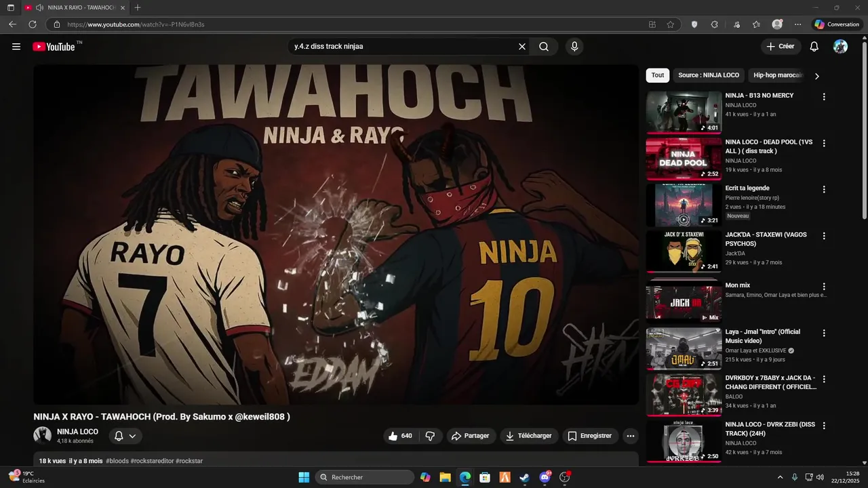Open the Copilot Conversation button

(837, 24)
